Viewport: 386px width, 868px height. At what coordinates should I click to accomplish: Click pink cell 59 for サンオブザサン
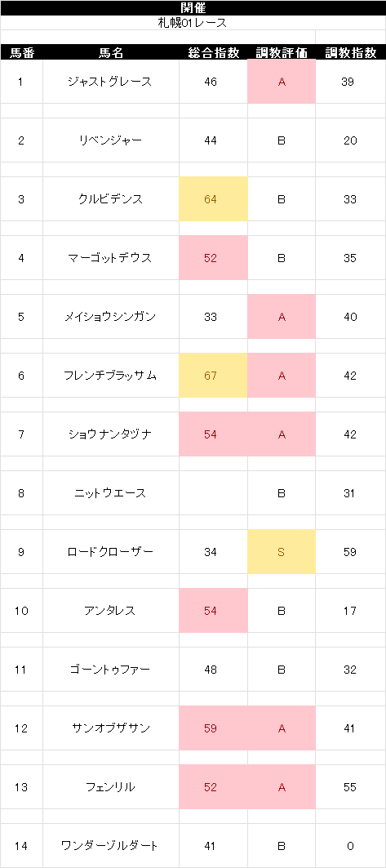pyautogui.click(x=214, y=728)
